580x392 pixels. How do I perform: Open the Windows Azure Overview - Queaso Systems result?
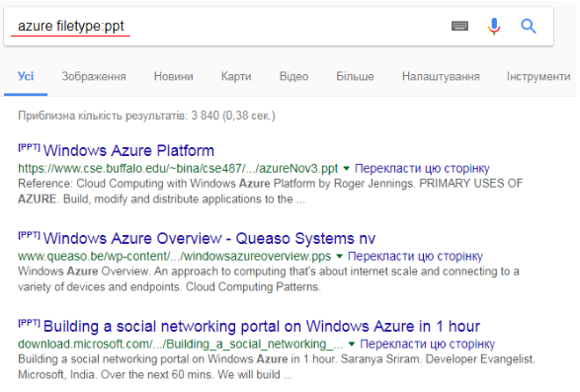point(209,239)
